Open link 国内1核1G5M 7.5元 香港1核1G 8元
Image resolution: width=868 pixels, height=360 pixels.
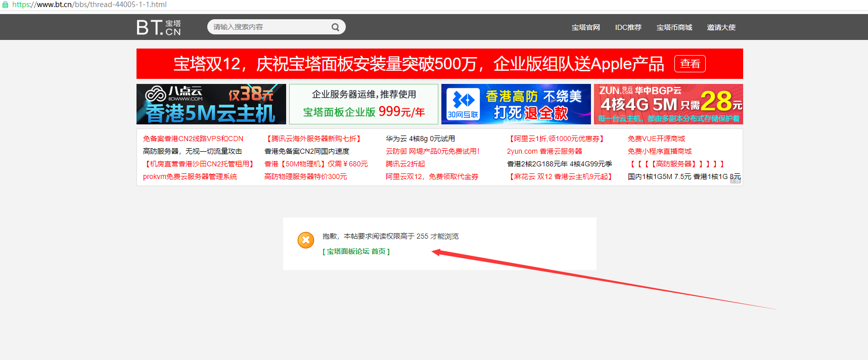[x=684, y=176]
